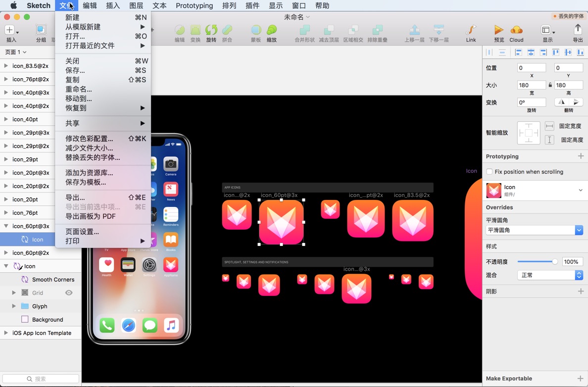Select the 缩放 scale tool icon

coord(272,30)
